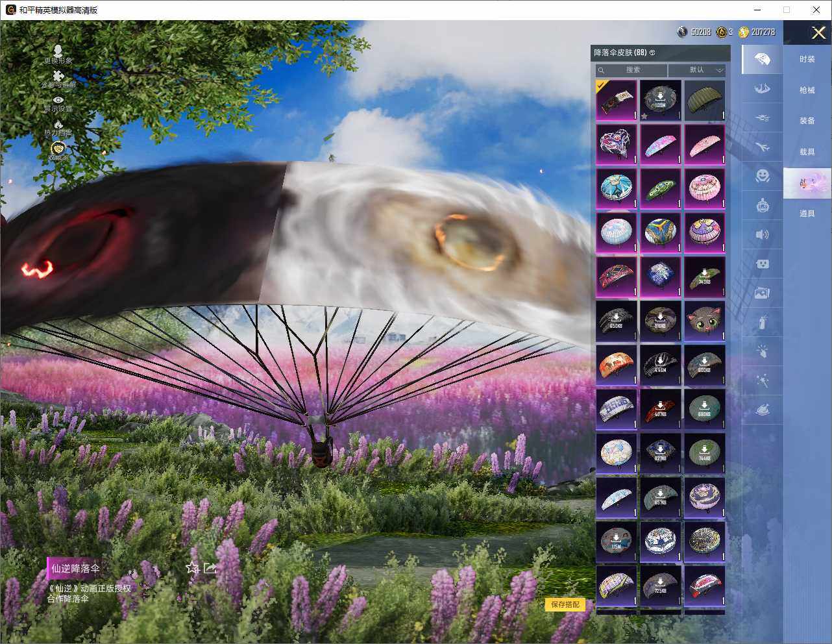
Task: Select the green ornate parachute skin
Action: (x=660, y=188)
